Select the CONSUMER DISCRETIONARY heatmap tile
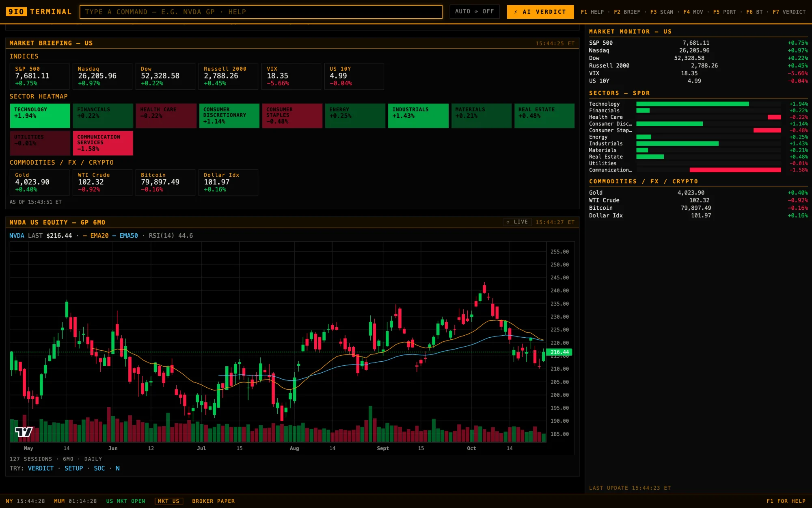This screenshot has width=812, height=508. [x=229, y=116]
